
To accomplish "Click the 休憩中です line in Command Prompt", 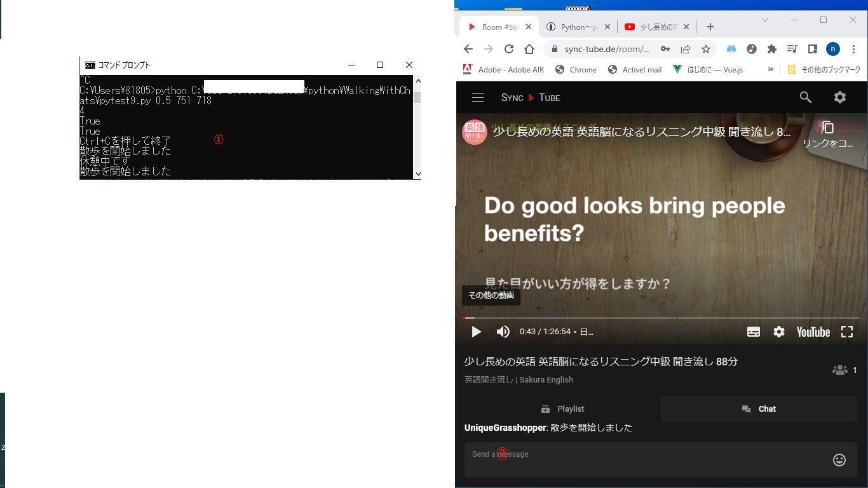I will pyautogui.click(x=105, y=161).
